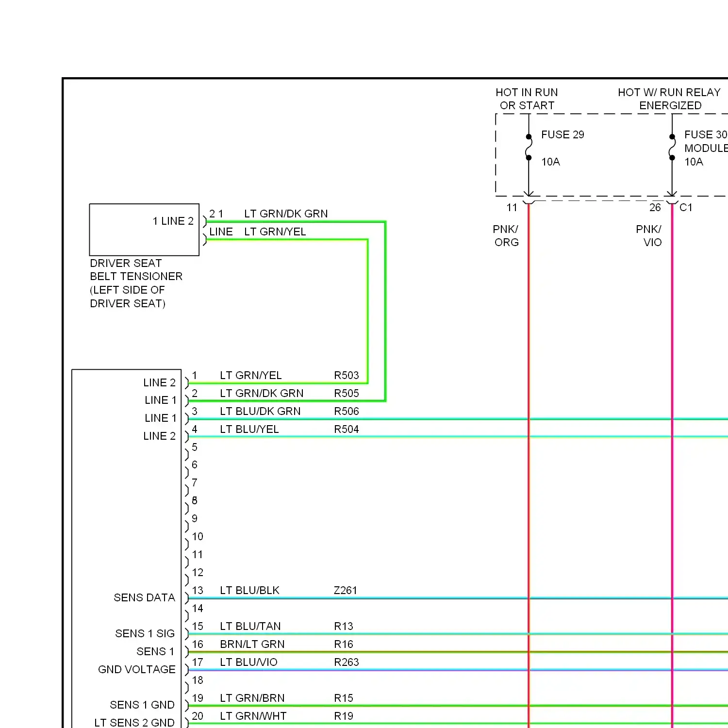Click circuit code Z261

[346, 590]
